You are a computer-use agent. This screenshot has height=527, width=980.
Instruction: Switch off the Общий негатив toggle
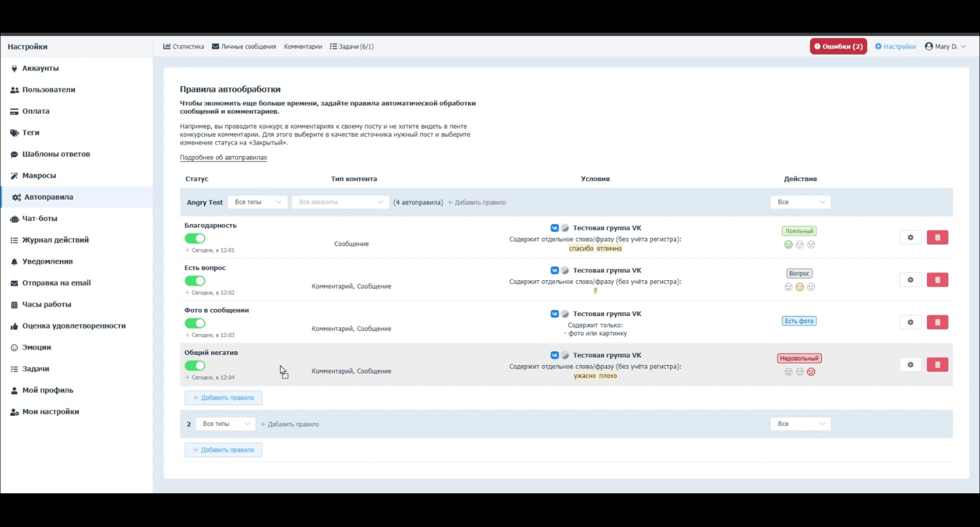[195, 366]
